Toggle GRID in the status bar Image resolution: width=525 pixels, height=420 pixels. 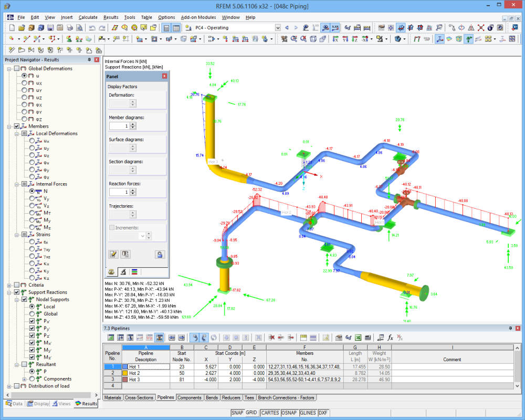(x=251, y=413)
